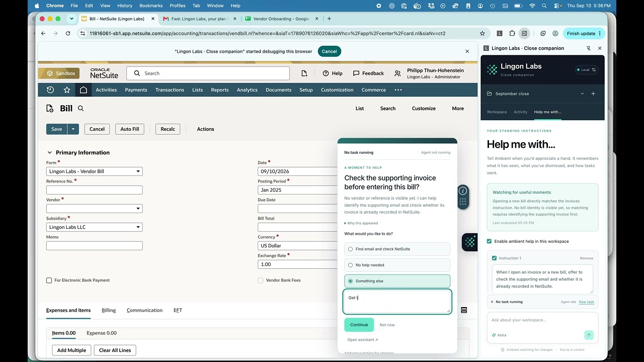644x362 pixels.
Task: Click the Save button
Action: point(57,129)
